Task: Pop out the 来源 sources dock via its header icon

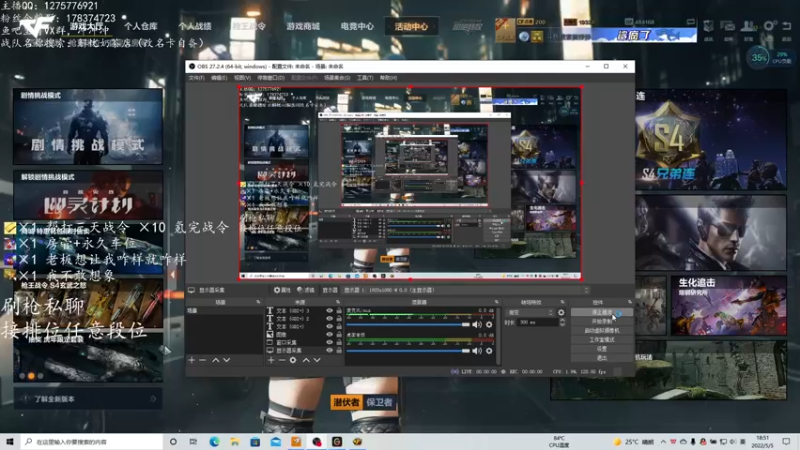Action: (x=338, y=302)
